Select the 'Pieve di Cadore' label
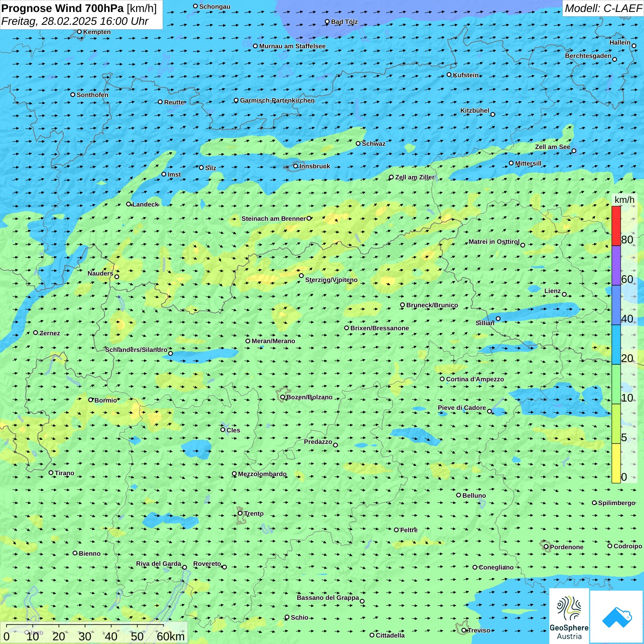The image size is (644, 644). point(462,408)
